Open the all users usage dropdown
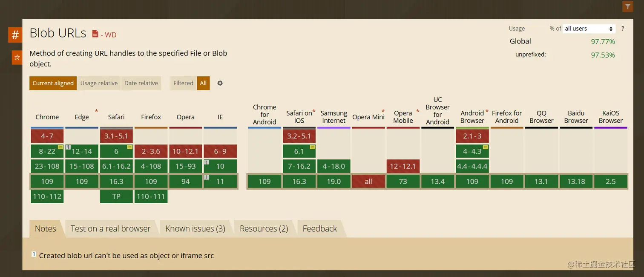Image resolution: width=644 pixels, height=277 pixels. tap(589, 29)
